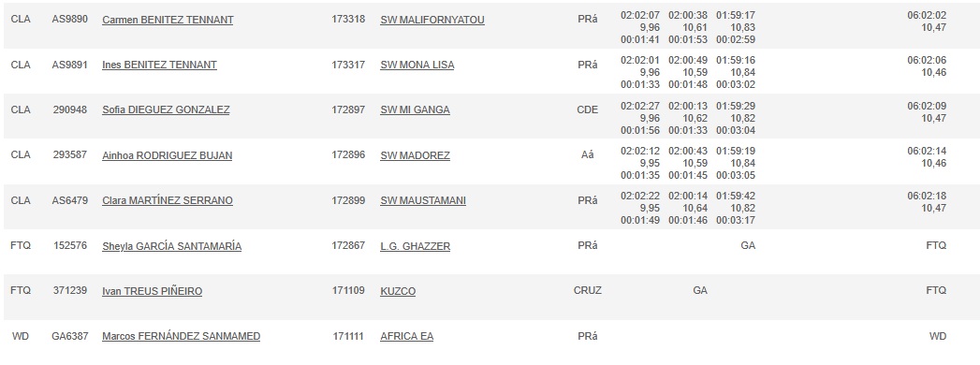980x365 pixels.
Task: Open rider Carmen BENITEZ TENNANT link
Action: 168,20
